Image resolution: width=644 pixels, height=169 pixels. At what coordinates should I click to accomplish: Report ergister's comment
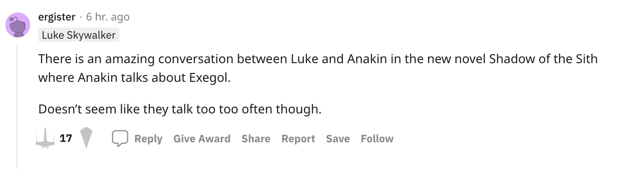tap(298, 139)
